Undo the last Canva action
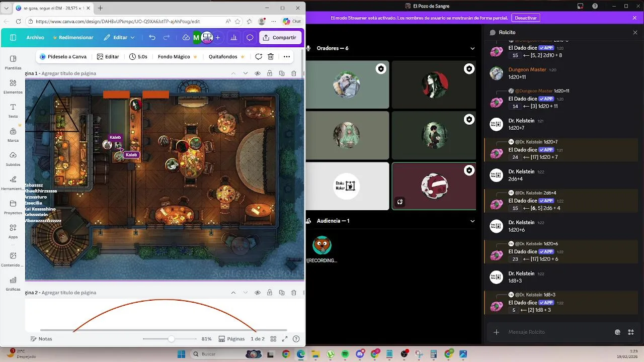 click(x=152, y=38)
